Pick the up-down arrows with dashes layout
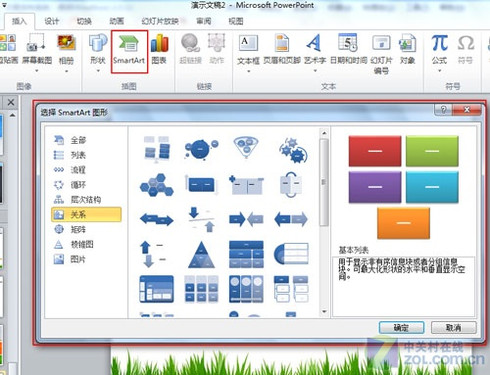Image resolution: width=490 pixels, height=375 pixels. coord(152,254)
